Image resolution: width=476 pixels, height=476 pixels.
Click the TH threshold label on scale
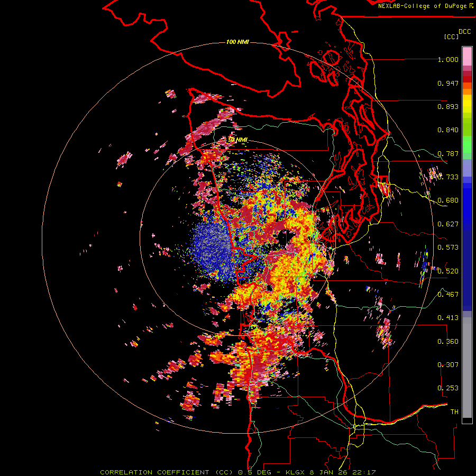coord(454,412)
